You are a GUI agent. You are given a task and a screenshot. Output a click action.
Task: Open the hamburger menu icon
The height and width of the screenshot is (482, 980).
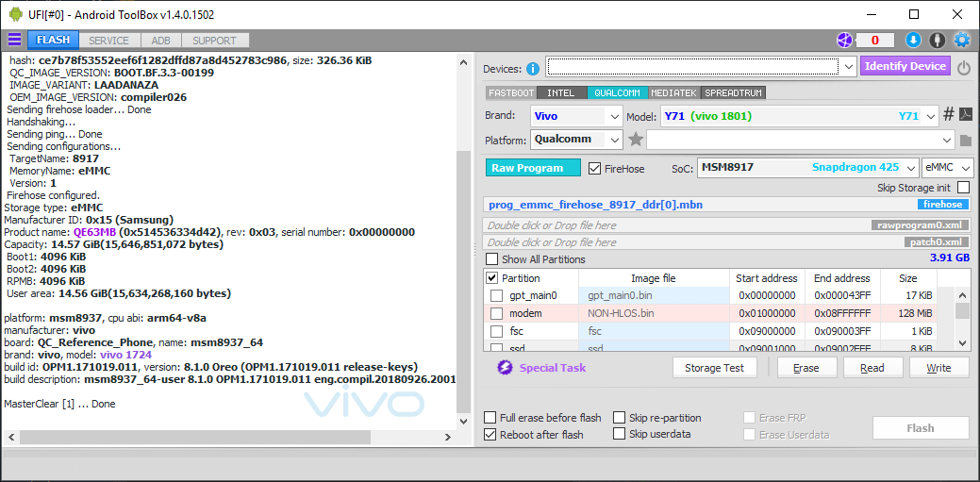tap(14, 40)
